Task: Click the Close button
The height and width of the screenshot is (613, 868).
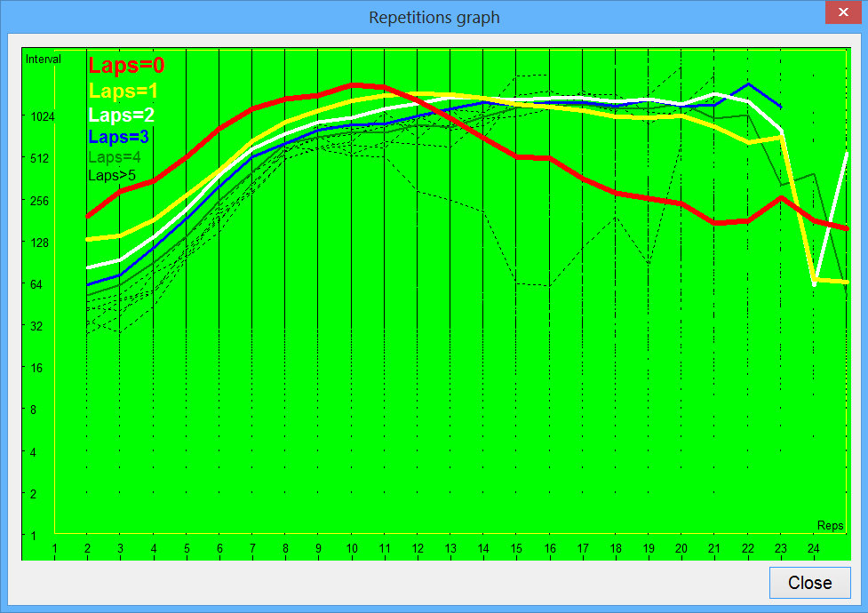Action: click(x=809, y=583)
